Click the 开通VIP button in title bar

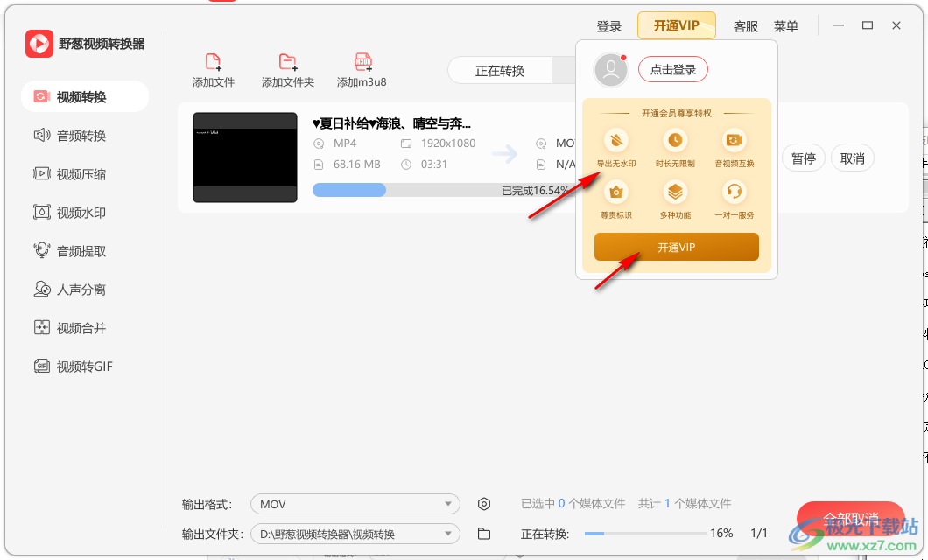click(677, 25)
